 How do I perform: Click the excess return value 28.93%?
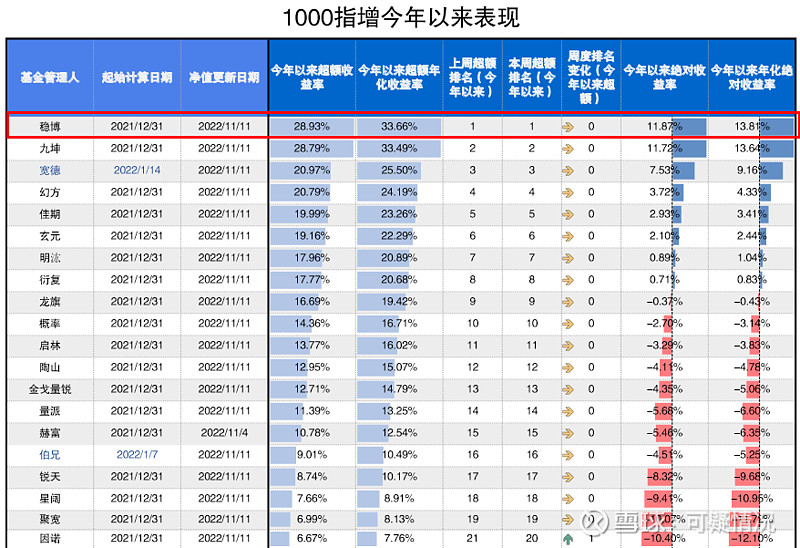[x=312, y=127]
